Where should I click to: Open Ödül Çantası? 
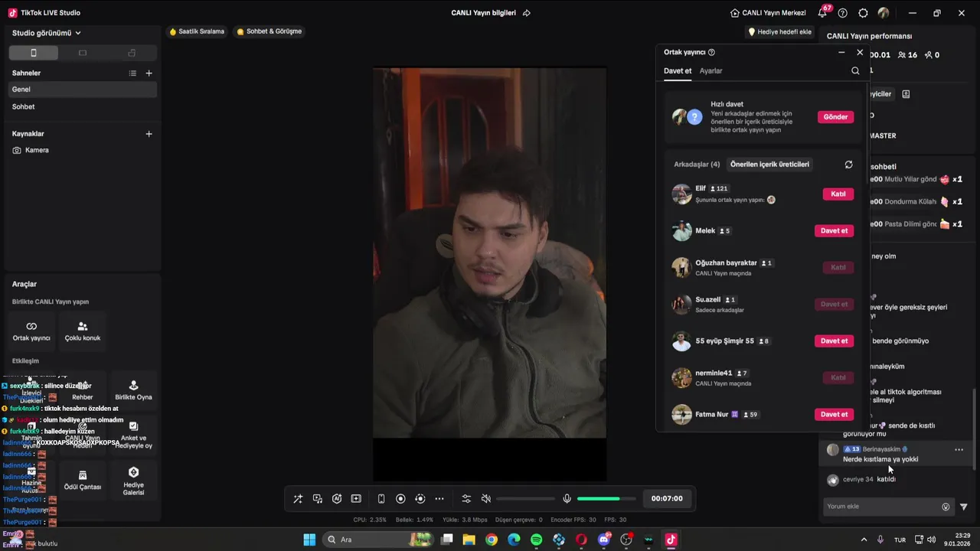pyautogui.click(x=83, y=480)
